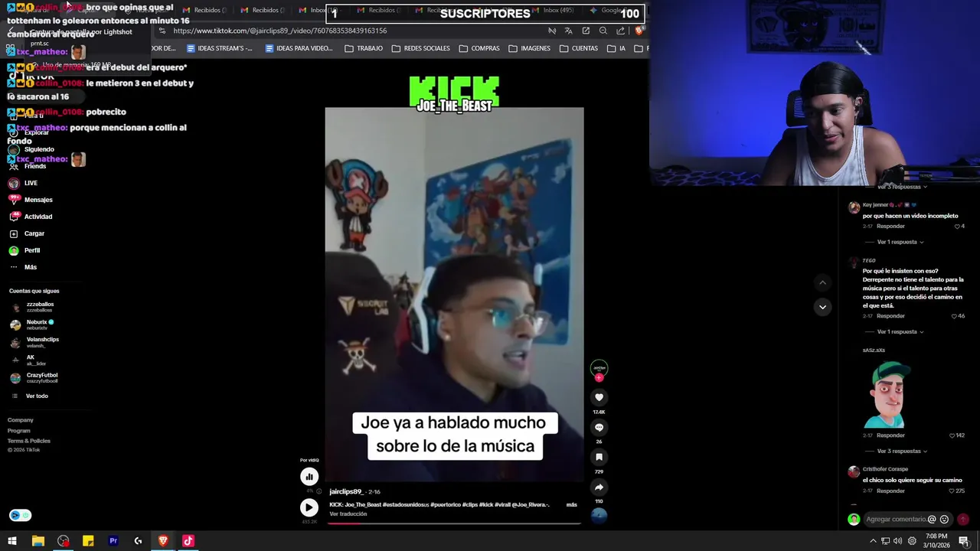Open the spinning sound disc below share
Image resolution: width=980 pixels, height=551 pixels.
[599, 515]
